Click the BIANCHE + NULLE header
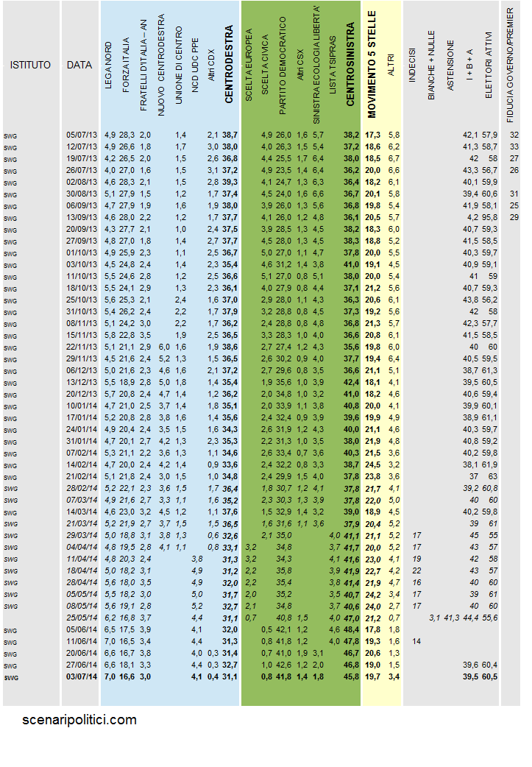The height and width of the screenshot is (767, 532). (431, 66)
